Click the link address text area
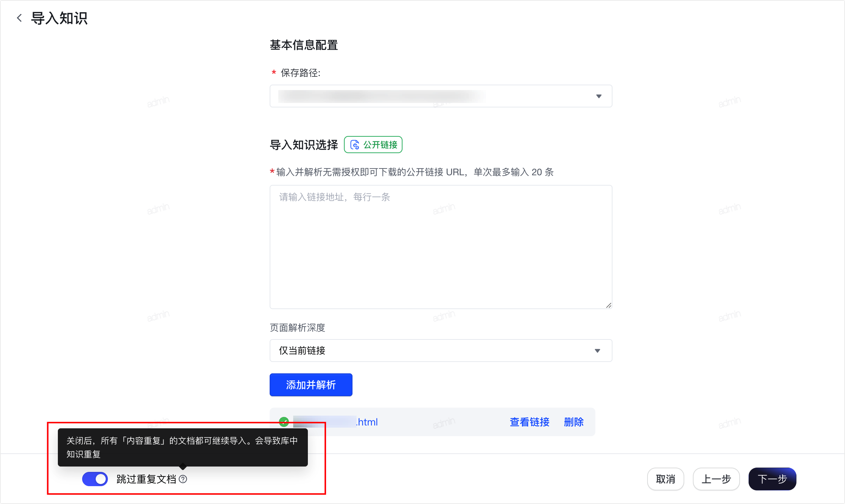The image size is (845, 504). tap(441, 247)
